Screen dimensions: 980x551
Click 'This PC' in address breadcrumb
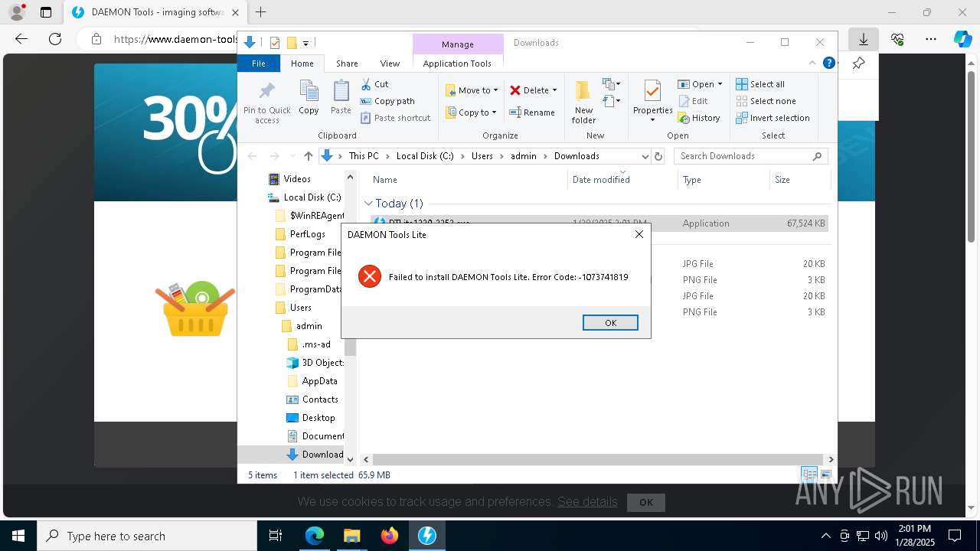[x=364, y=156]
